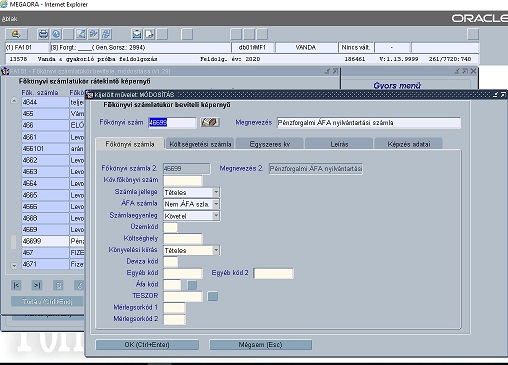Open the lookup icon beside Főkönyvi szám field
508x365 pixels.
(x=210, y=122)
